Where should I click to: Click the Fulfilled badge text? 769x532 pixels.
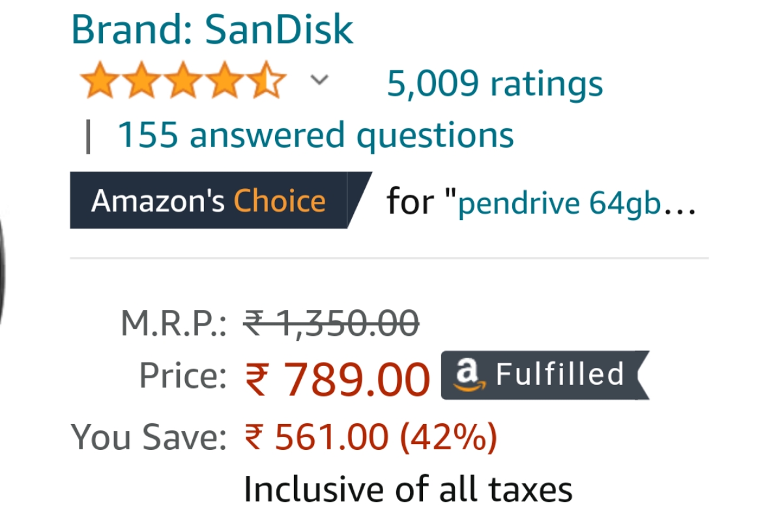tap(560, 374)
